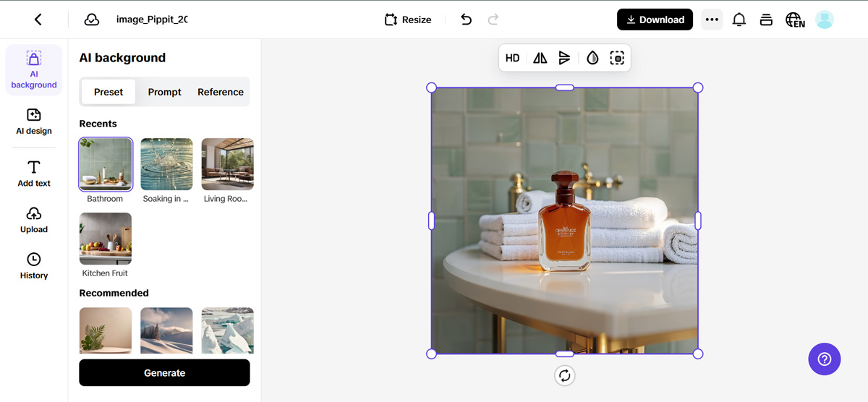
Task: Edit the image_Pippit file name field
Action: [x=152, y=20]
